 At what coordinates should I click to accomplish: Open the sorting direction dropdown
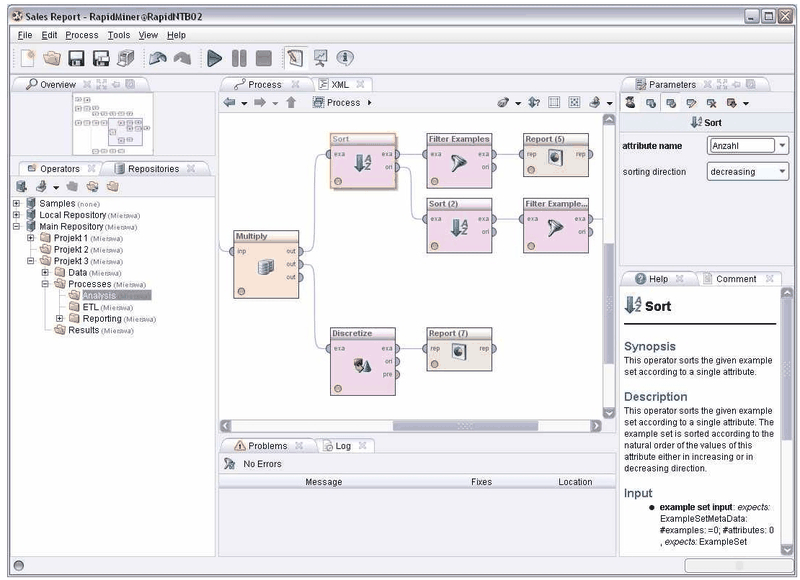click(x=782, y=172)
